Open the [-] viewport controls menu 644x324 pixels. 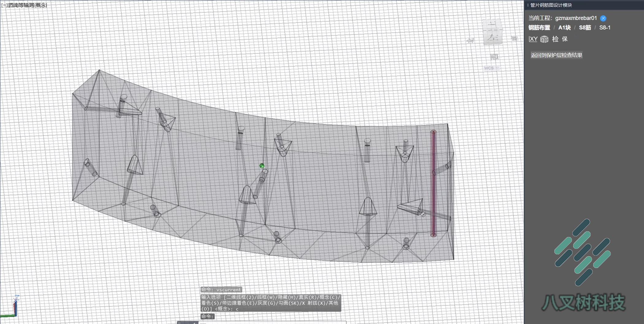point(4,5)
